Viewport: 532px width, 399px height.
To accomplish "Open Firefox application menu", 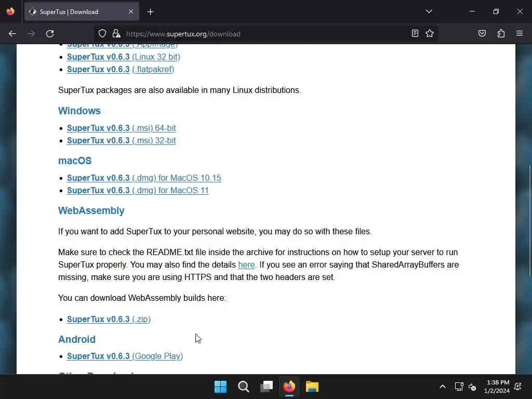I will click(x=520, y=33).
